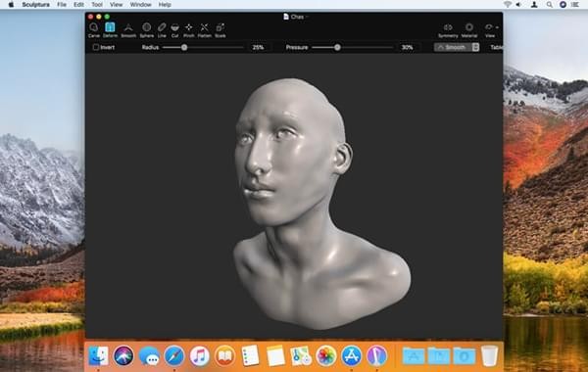Open the File menu
The width and height of the screenshot is (588, 372).
[x=62, y=5]
